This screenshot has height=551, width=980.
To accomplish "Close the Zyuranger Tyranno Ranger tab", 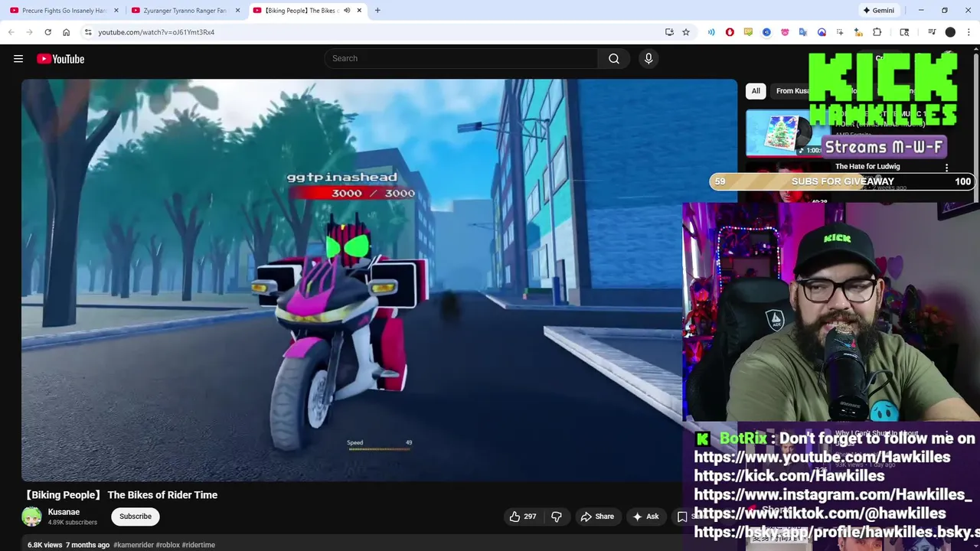I will tap(237, 11).
